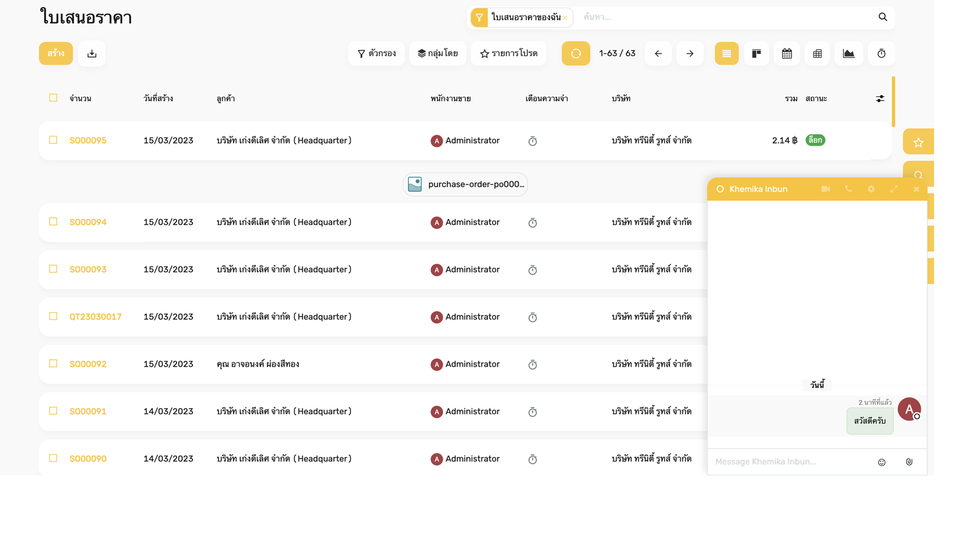
Task: Open chat conversation settings gear
Action: (x=871, y=189)
